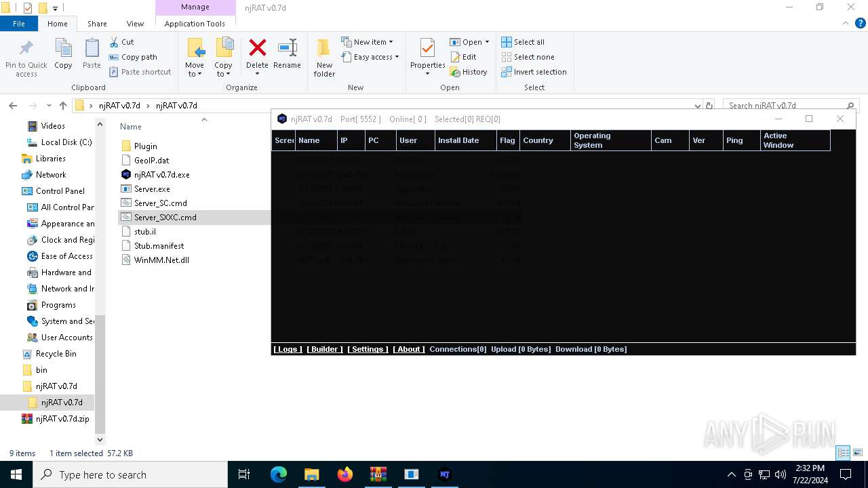Click the Paste shortcut option
Image resolution: width=868 pixels, height=488 pixels.
point(140,72)
